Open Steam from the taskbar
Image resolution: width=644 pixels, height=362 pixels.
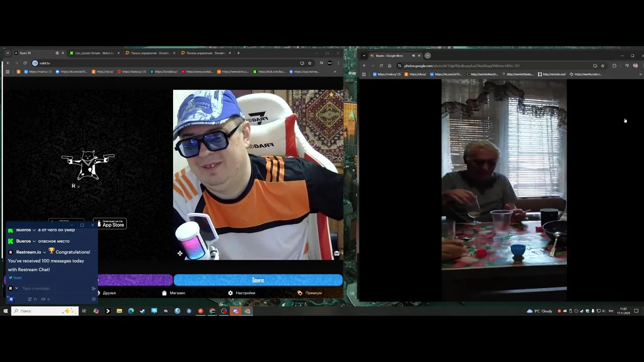tap(142, 311)
